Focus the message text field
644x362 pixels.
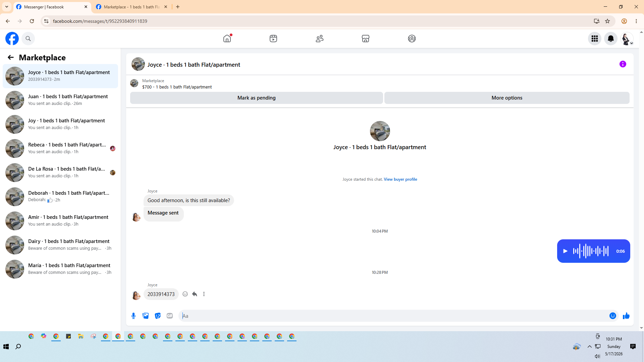[x=392, y=316]
